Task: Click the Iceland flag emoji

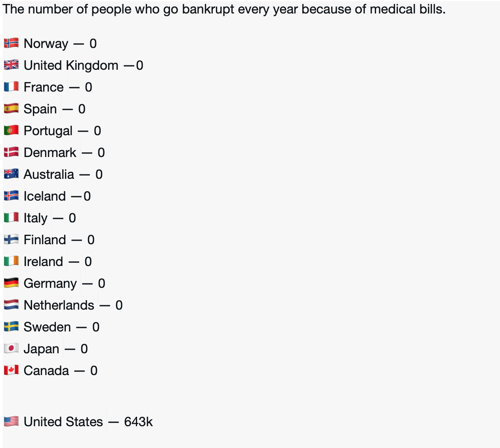Action: (x=11, y=195)
